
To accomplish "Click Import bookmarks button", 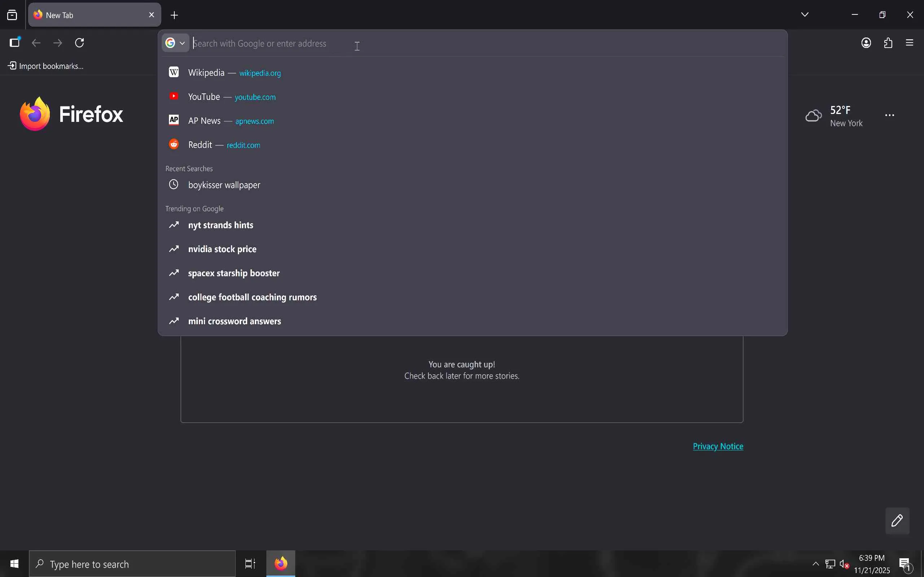I will (x=46, y=66).
